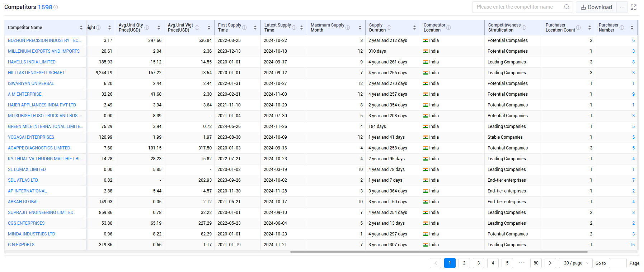644x272 pixels.
Task: Go to page 5
Action: (x=507, y=263)
